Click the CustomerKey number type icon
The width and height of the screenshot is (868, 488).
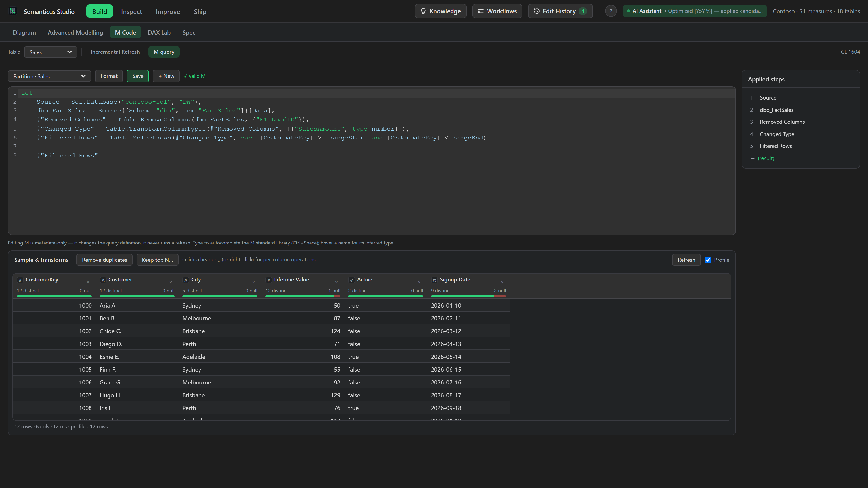point(20,280)
